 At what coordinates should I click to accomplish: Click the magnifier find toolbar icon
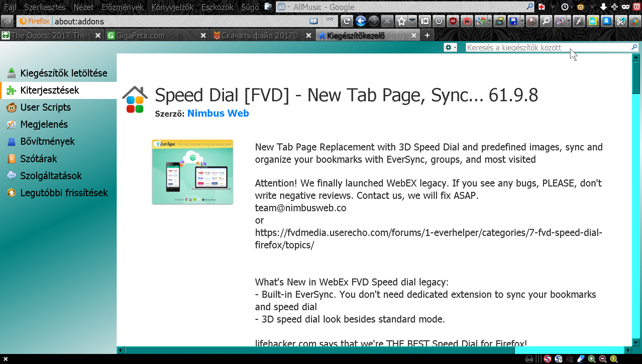click(x=546, y=21)
